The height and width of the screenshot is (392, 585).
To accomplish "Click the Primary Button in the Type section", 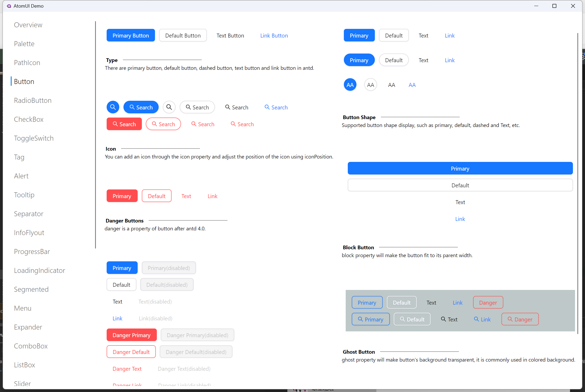I will point(131,35).
